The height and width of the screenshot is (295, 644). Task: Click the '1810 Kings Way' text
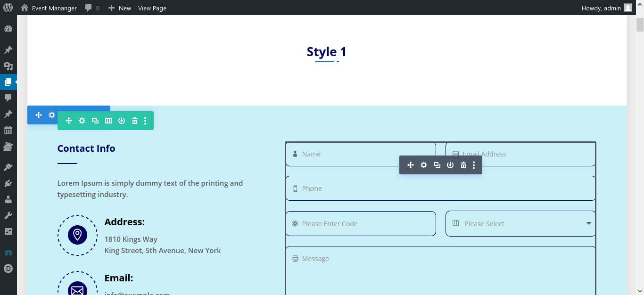(x=131, y=239)
